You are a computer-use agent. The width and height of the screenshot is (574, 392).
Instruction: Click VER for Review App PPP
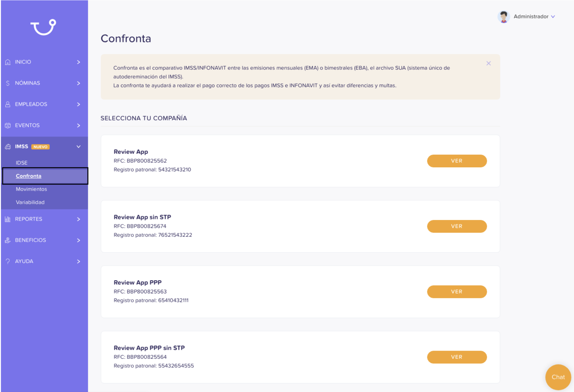pyautogui.click(x=457, y=292)
